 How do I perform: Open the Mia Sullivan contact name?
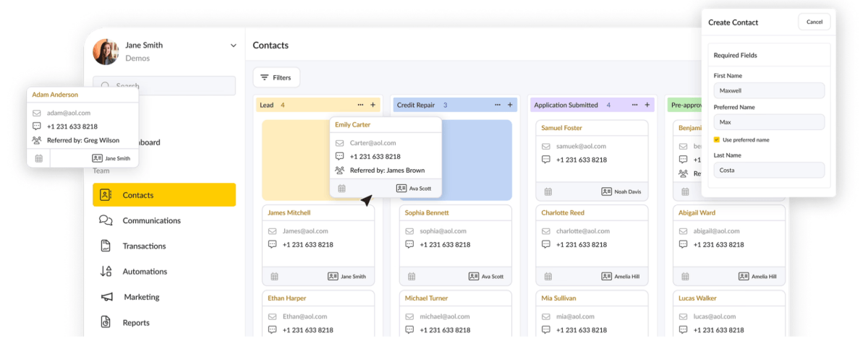[x=560, y=298]
